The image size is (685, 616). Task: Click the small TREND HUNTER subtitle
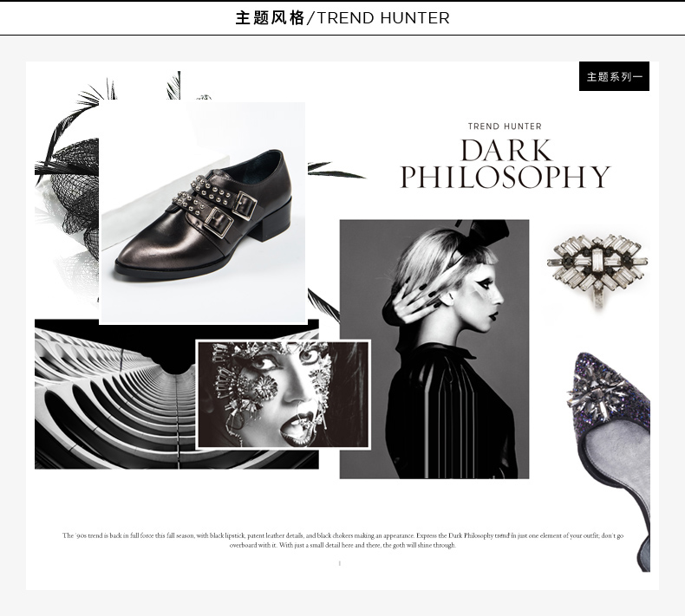[x=505, y=126]
